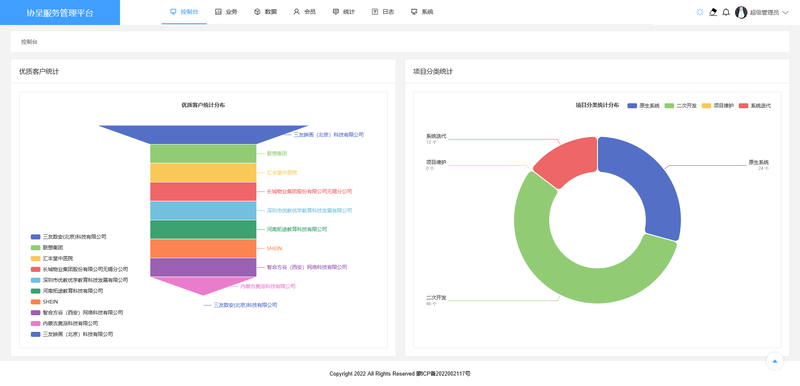The image size is (800, 386).
Task: Click the 汇丰堂中医院 label beside the funnel
Action: click(282, 172)
